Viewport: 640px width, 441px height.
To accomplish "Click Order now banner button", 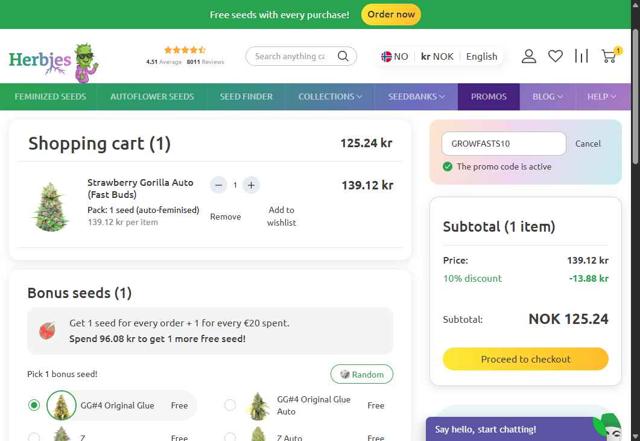I will (x=391, y=14).
